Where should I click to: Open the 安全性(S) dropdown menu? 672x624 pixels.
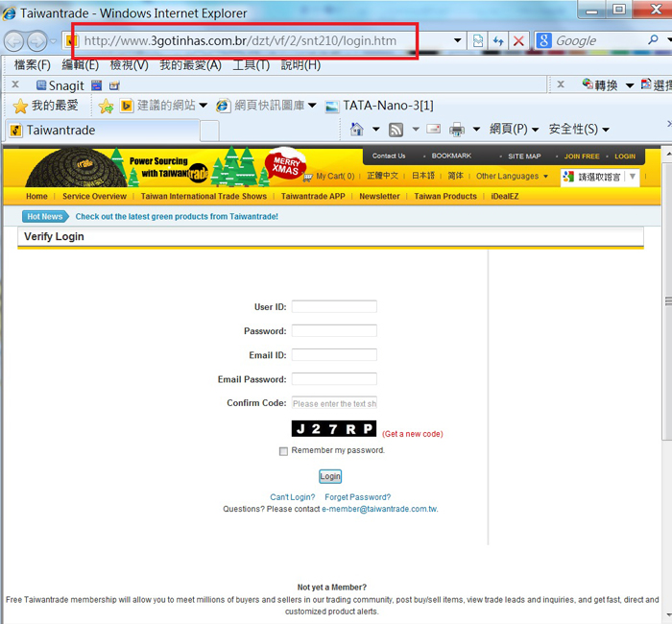click(579, 130)
